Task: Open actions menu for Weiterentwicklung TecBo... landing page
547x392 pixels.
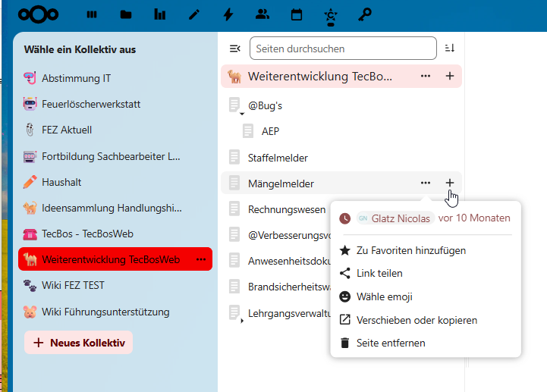Action: click(x=426, y=76)
